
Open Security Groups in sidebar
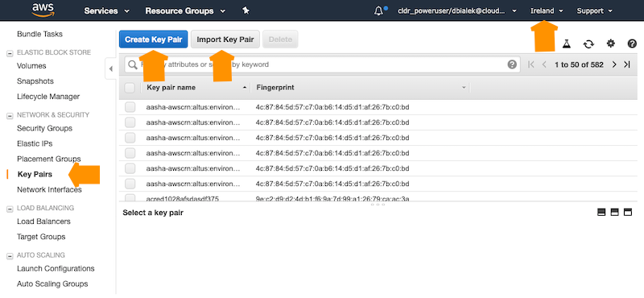[x=45, y=128]
